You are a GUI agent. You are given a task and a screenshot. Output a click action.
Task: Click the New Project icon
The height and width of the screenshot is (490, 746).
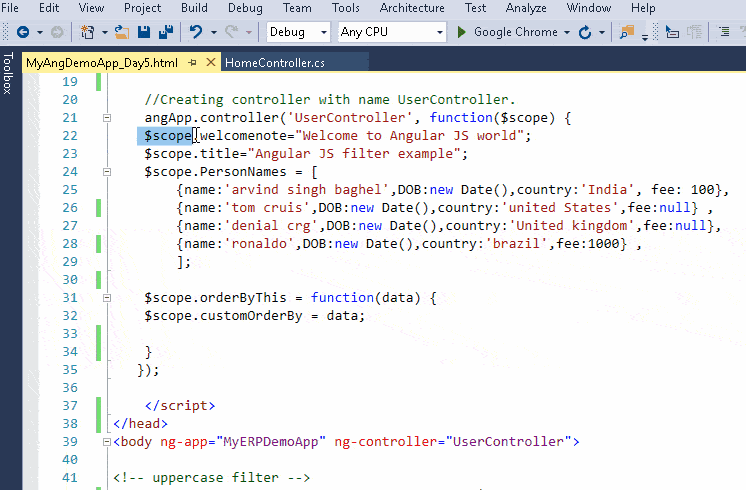click(87, 32)
